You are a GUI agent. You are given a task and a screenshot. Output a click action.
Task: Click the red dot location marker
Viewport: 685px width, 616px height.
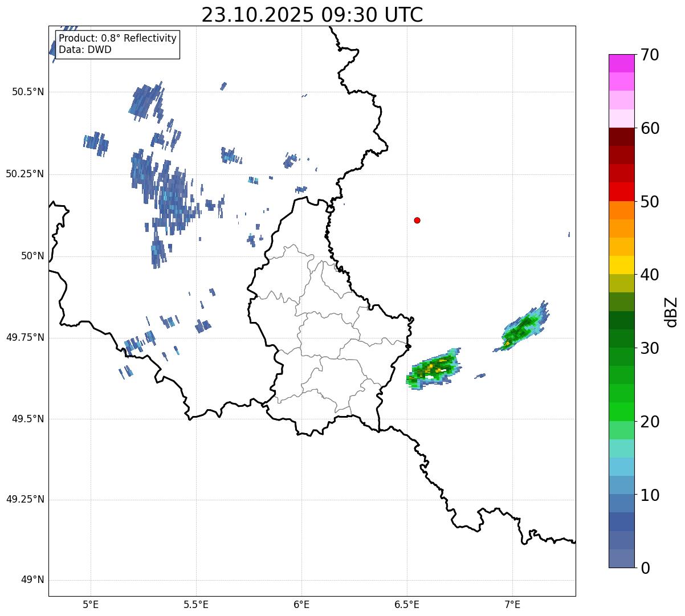click(x=417, y=221)
